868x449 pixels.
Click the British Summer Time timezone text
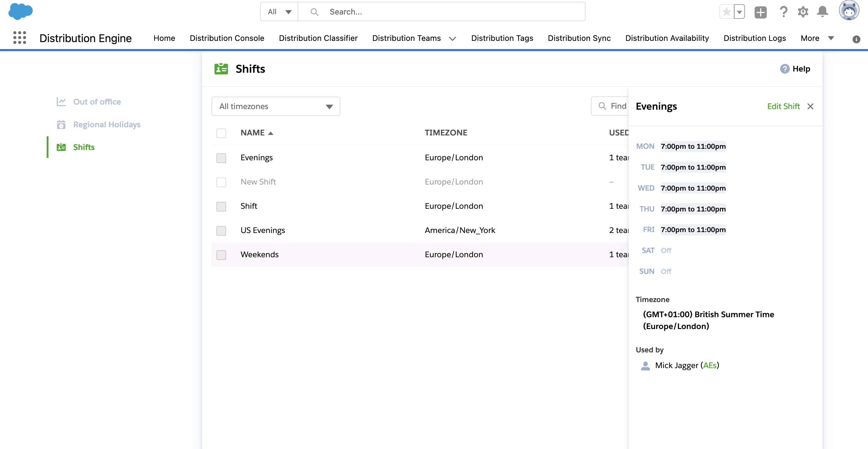coord(708,320)
